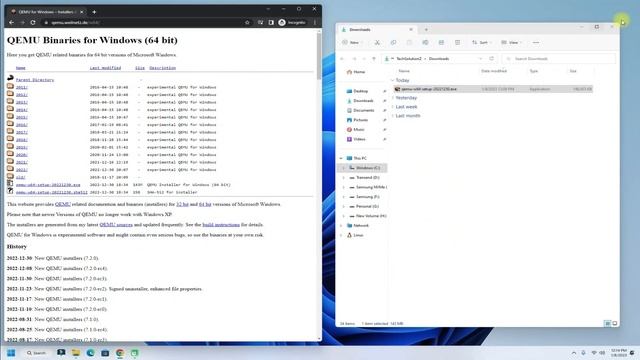Open Home in Explorer sidebar

(356, 72)
